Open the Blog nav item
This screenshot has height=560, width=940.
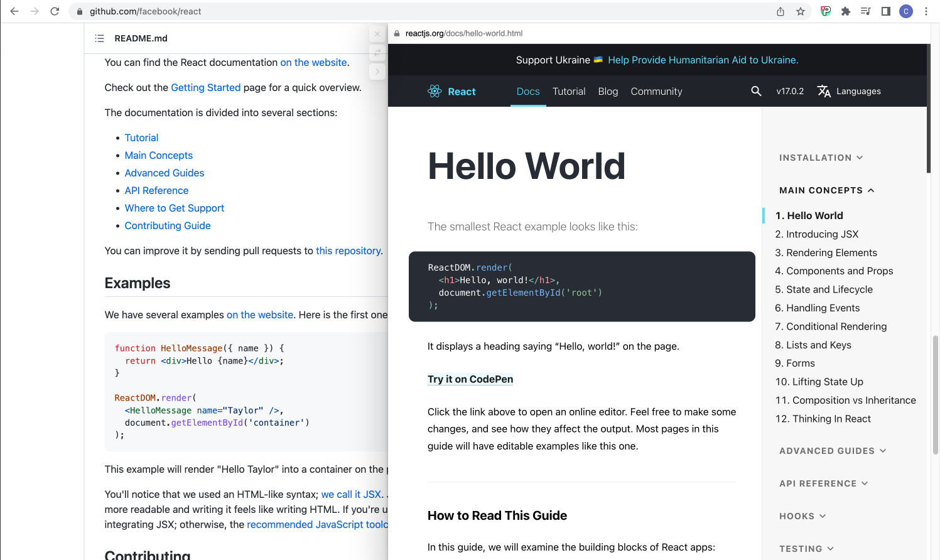pyautogui.click(x=608, y=91)
